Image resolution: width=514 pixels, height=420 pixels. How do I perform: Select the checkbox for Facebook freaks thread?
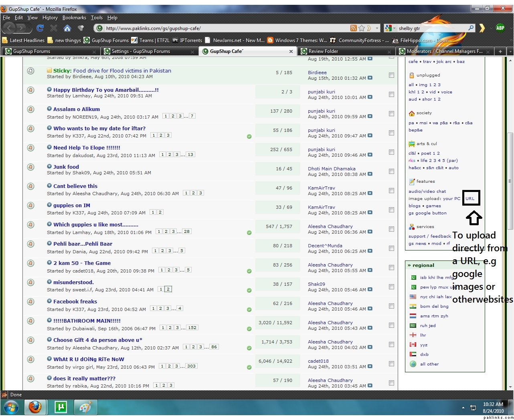pyautogui.click(x=391, y=306)
